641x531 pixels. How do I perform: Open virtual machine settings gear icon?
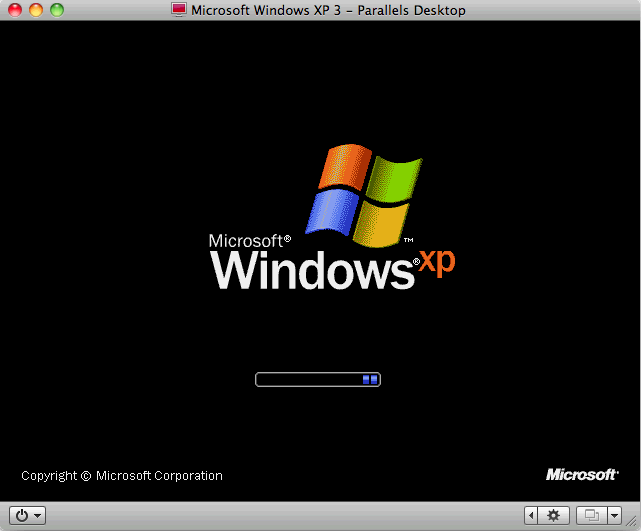coord(554,515)
